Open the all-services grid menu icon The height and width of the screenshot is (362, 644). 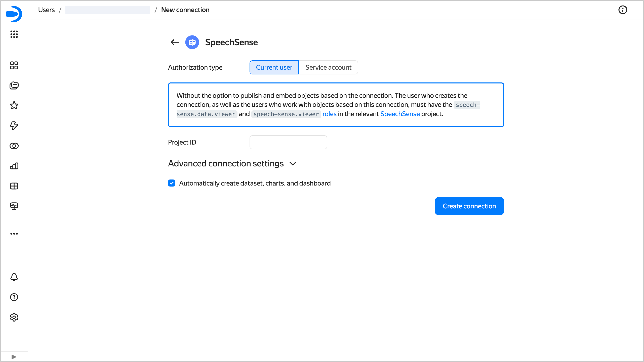14,34
